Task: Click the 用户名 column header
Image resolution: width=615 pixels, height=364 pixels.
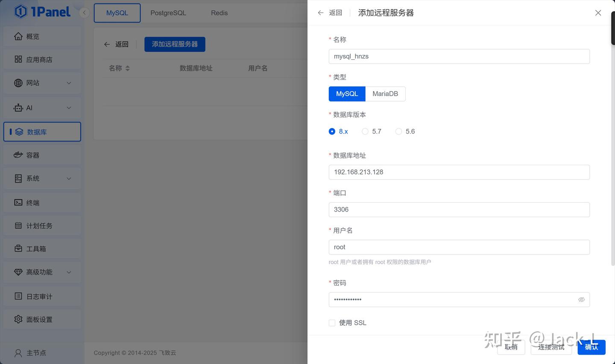Action: point(258,68)
